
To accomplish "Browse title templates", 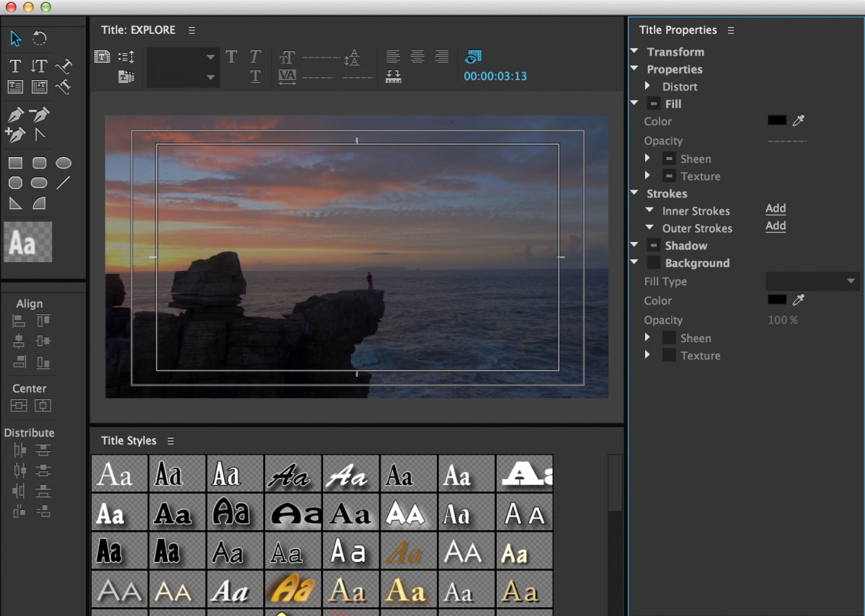I will coord(127,76).
